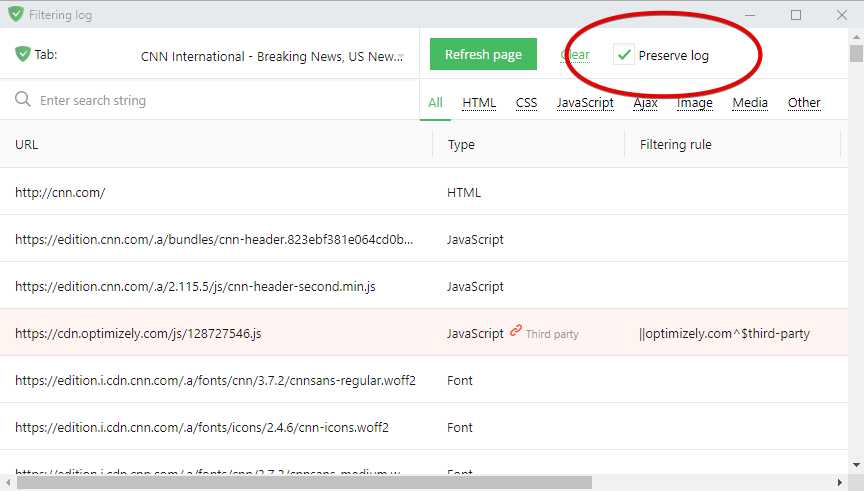
Task: Click the third-party link icon in optimizely row
Action: click(x=516, y=332)
